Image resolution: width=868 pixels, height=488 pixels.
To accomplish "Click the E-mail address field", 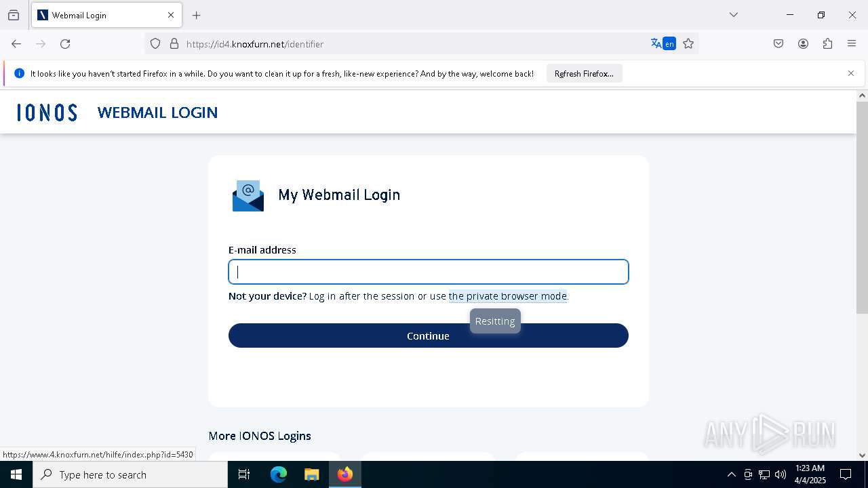I will pyautogui.click(x=429, y=272).
